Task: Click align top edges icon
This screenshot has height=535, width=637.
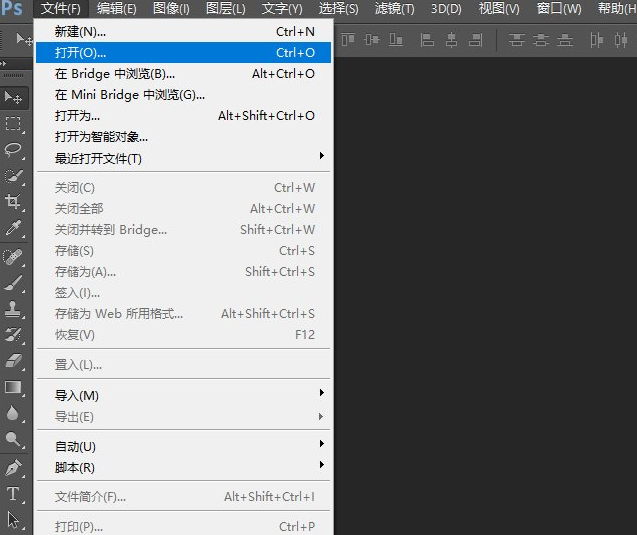Action: pos(348,40)
